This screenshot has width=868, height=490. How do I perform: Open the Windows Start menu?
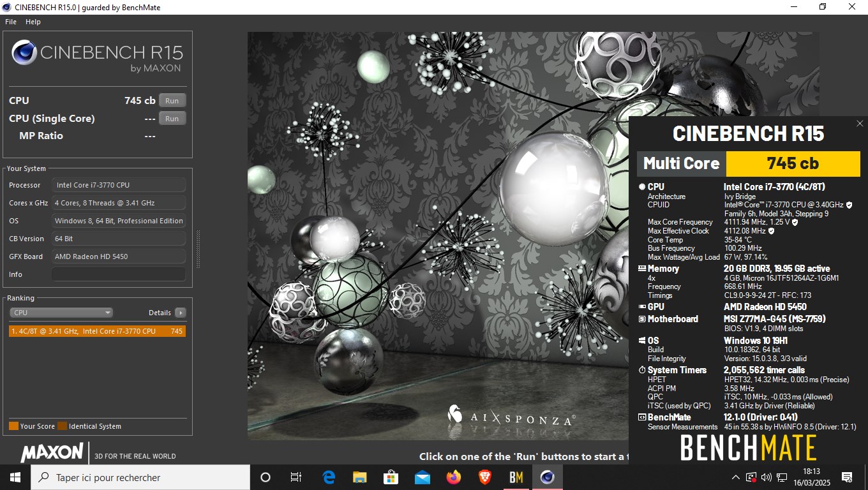click(15, 477)
